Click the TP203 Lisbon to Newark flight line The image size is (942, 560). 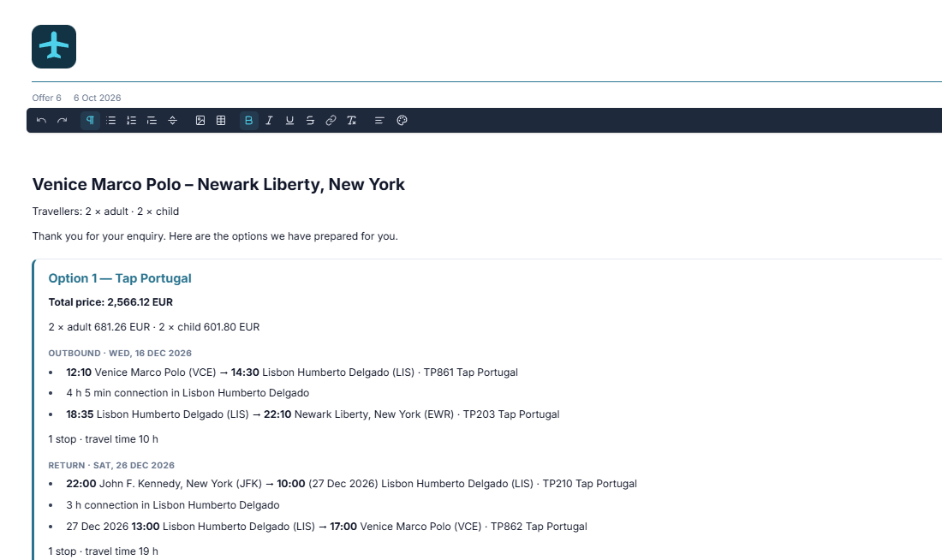coord(313,414)
